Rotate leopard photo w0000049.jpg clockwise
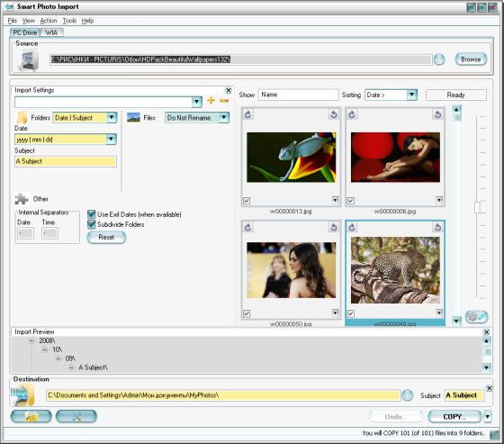The width and height of the screenshot is (504, 444). [352, 227]
